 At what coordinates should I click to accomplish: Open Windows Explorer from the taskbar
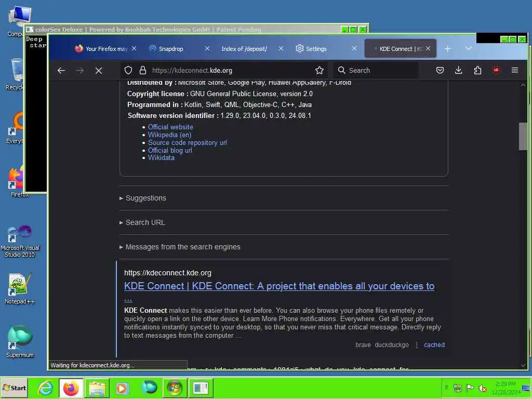97,388
